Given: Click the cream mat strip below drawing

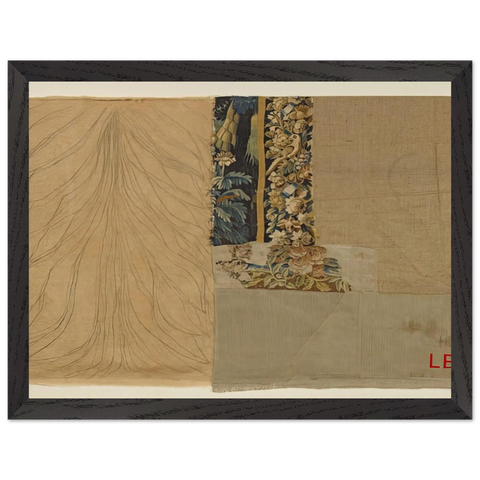Looking at the screenshot, I should point(121,392).
